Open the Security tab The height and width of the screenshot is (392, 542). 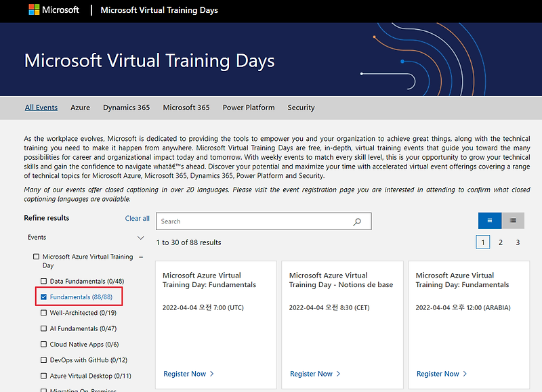tap(301, 108)
